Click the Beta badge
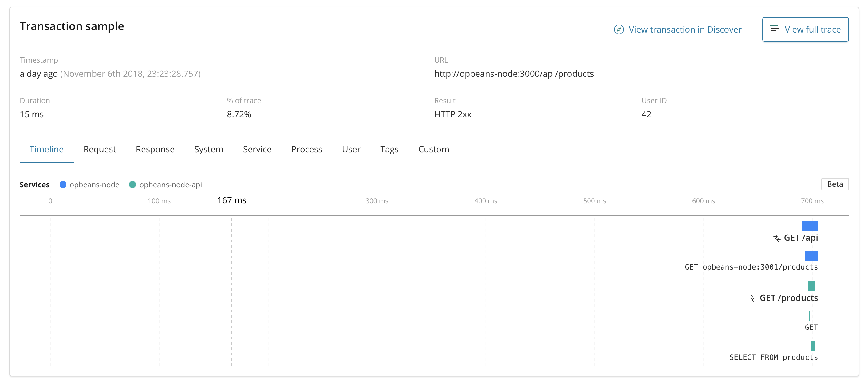Image resolution: width=868 pixels, height=385 pixels. tap(834, 184)
